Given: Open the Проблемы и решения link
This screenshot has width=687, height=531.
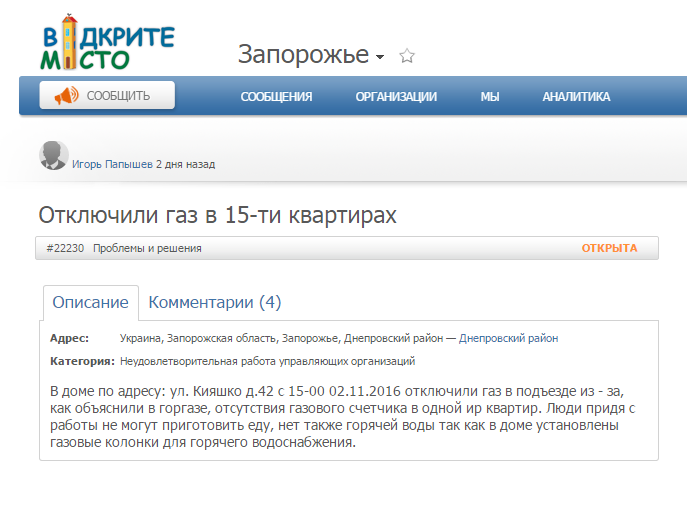Looking at the screenshot, I should pyautogui.click(x=147, y=248).
